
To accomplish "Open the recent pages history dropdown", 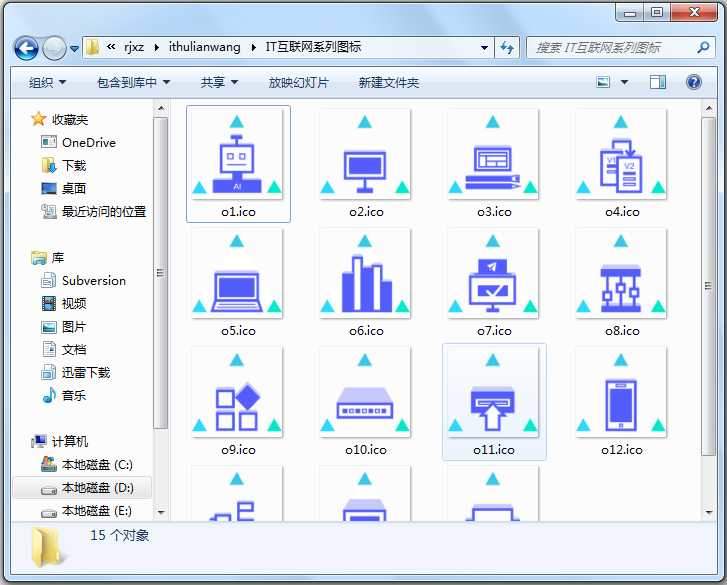I will [74, 48].
